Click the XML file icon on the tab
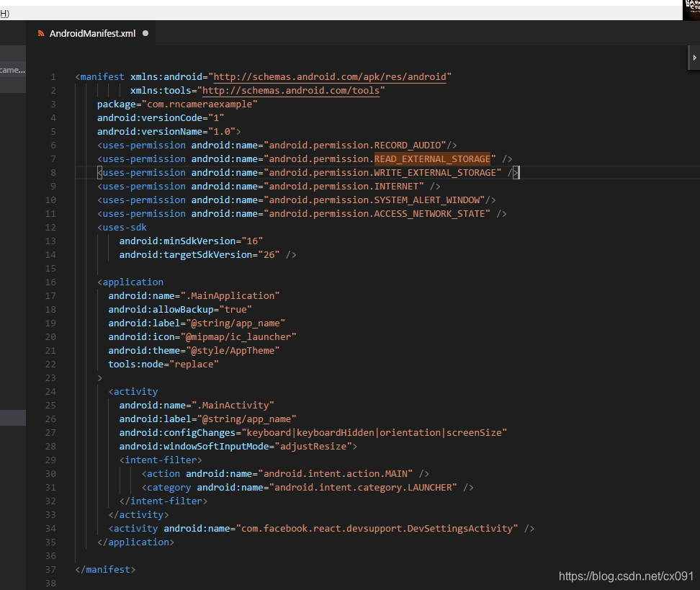Image resolution: width=700 pixels, height=590 pixels. coord(41,33)
